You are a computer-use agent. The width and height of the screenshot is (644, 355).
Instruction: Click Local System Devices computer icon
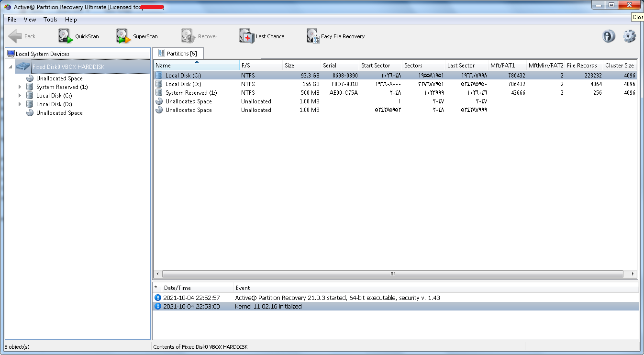pyautogui.click(x=11, y=54)
